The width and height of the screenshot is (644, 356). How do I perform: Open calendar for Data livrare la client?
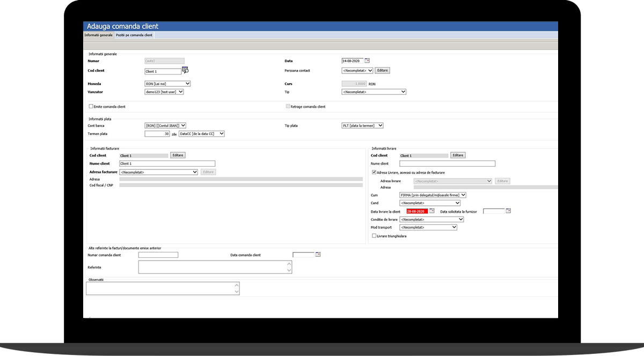tap(432, 211)
